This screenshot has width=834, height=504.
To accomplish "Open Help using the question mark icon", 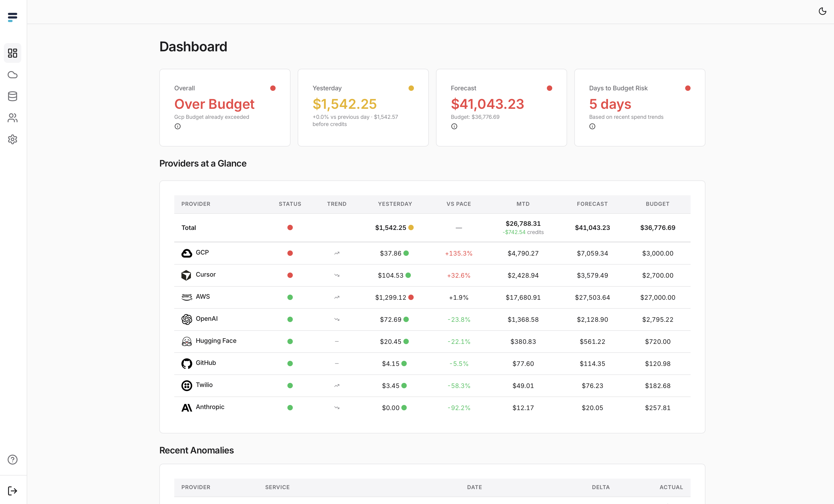I will (13, 459).
